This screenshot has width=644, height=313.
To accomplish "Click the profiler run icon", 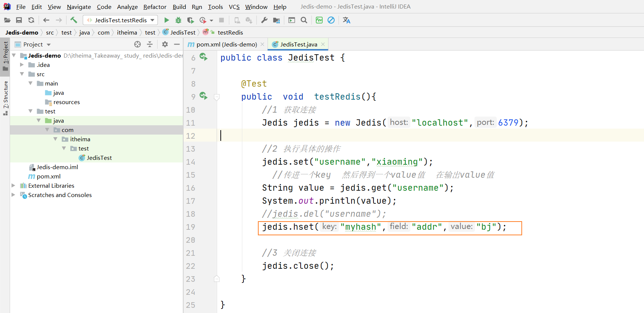I will click(x=203, y=20).
